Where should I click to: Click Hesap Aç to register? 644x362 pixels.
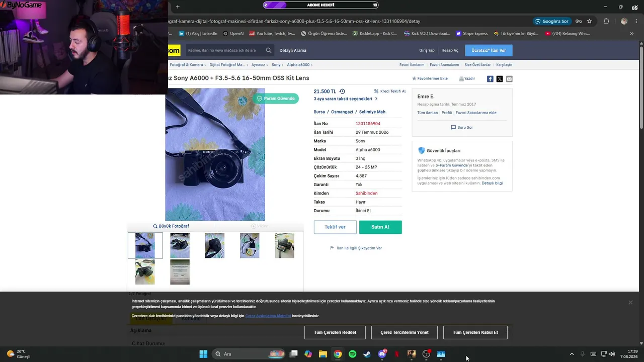click(x=450, y=50)
